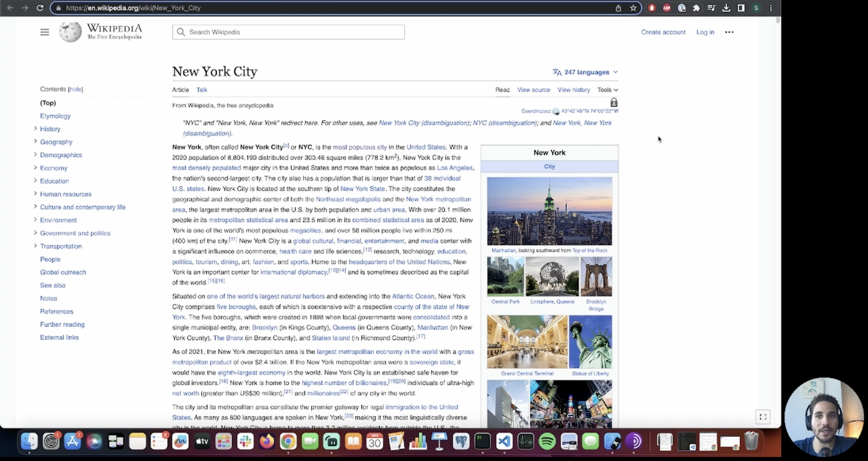The width and height of the screenshot is (868, 461).
Task: Open Wikipedia personal tools ellipsis menu
Action: (x=729, y=32)
